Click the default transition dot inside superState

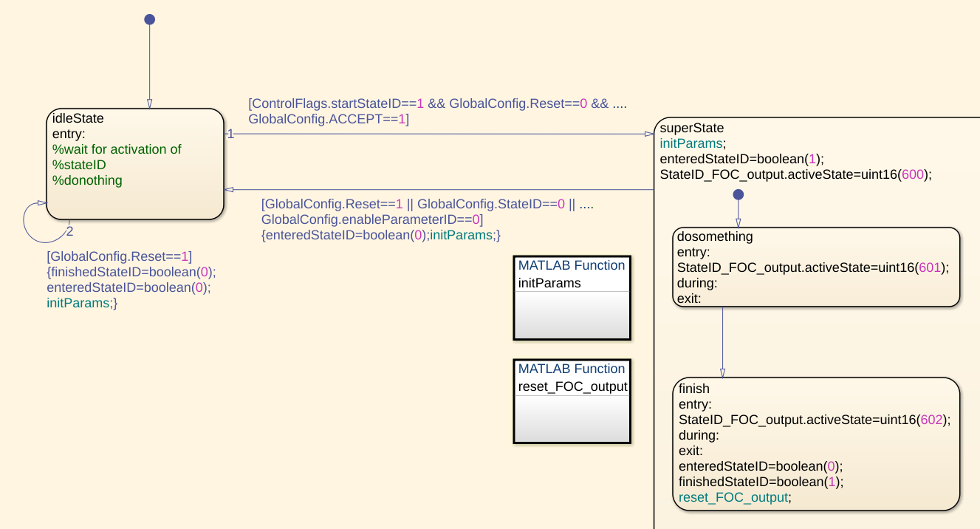tap(737, 195)
